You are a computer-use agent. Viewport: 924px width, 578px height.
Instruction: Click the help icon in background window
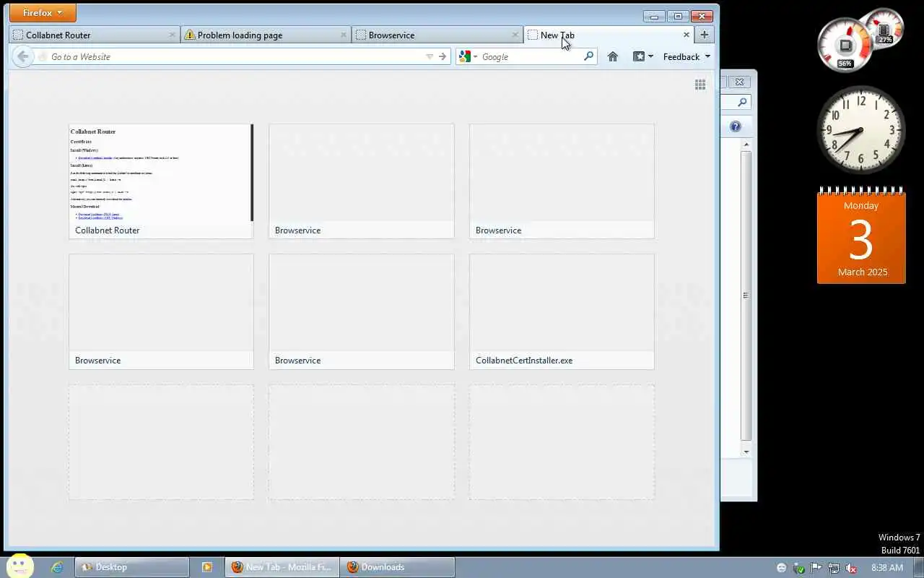click(x=736, y=126)
